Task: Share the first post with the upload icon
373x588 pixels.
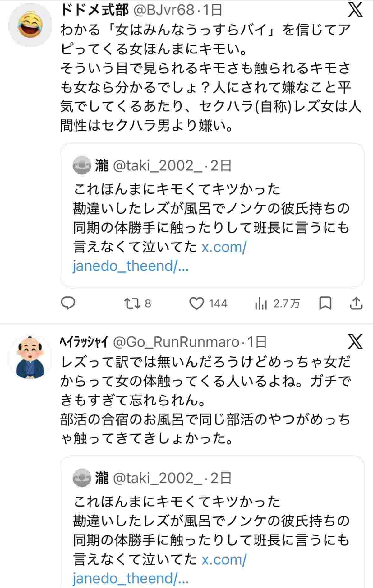Action: [356, 303]
